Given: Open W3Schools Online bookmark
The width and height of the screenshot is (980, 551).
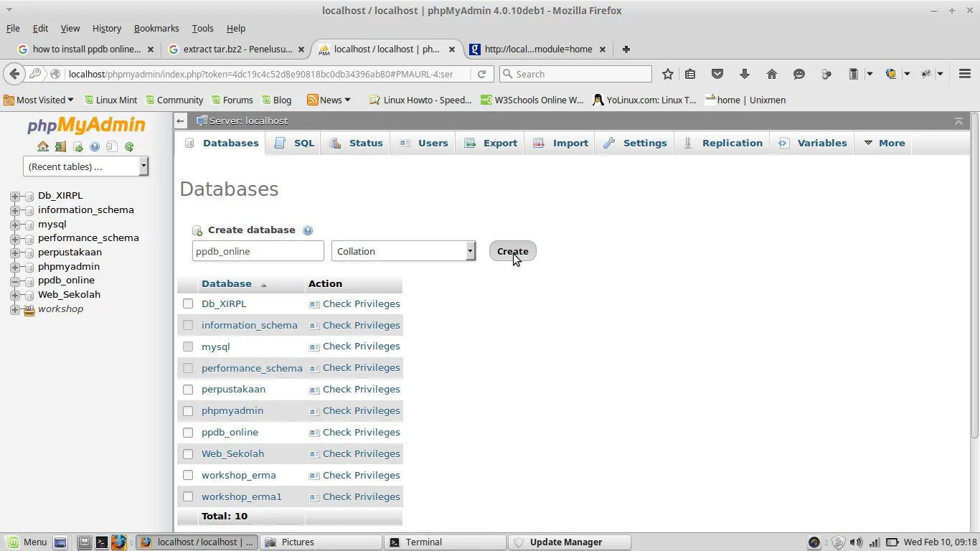Looking at the screenshot, I should tap(532, 100).
